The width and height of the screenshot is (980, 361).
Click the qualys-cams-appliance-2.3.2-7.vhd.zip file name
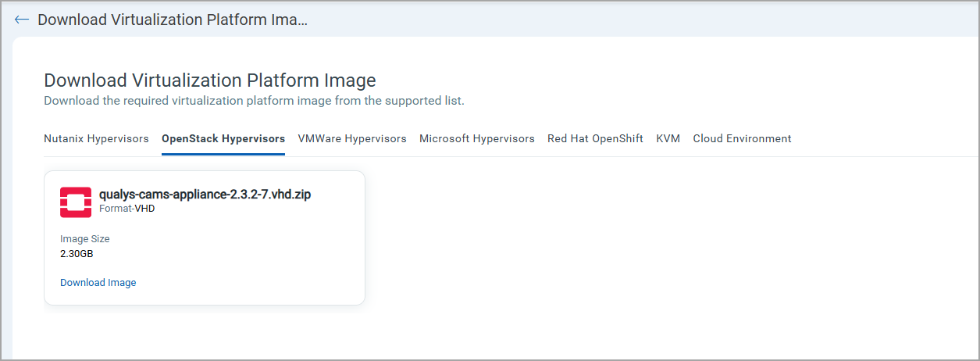(x=205, y=195)
